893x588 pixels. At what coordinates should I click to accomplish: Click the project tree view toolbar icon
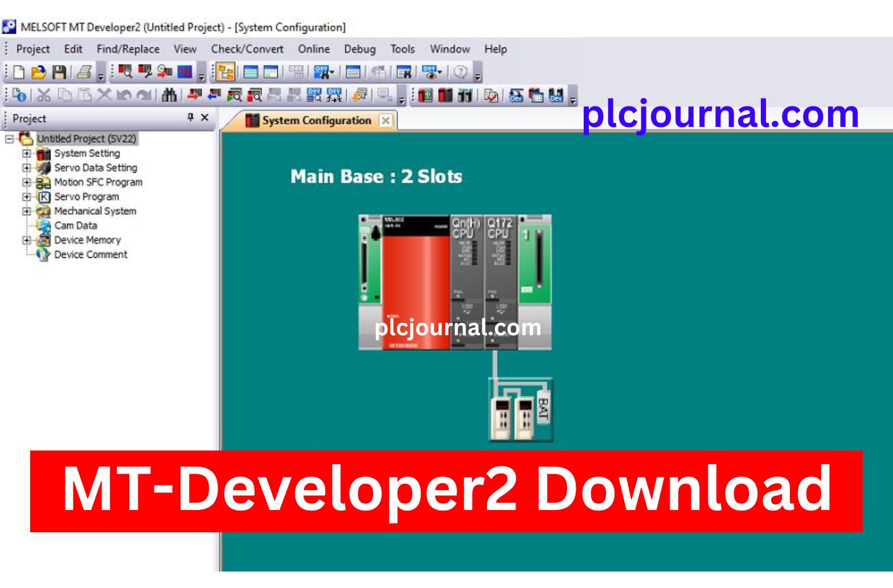[226, 72]
